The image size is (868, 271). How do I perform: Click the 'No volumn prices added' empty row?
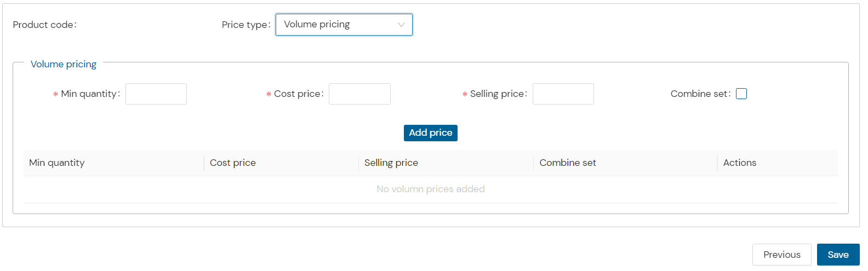431,189
